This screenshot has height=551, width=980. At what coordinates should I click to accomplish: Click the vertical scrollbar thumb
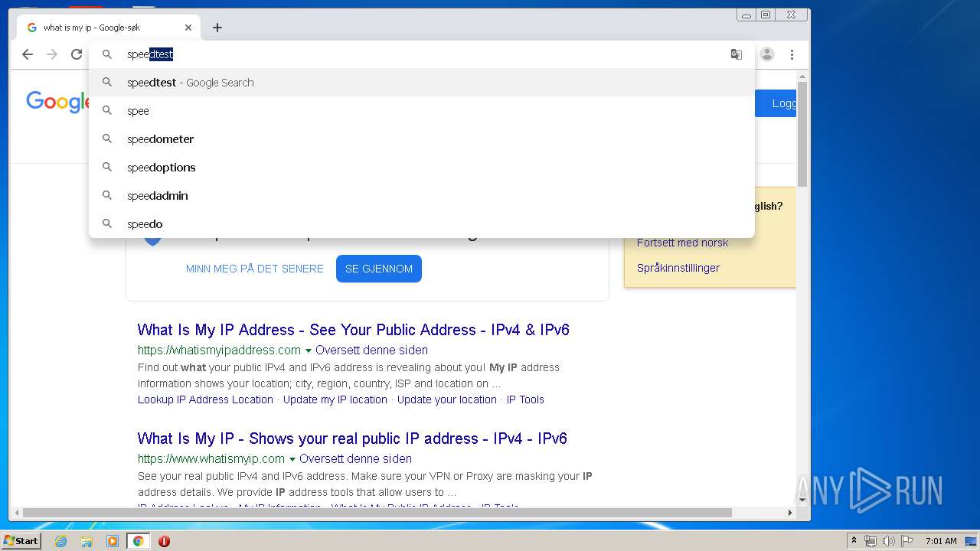[x=802, y=134]
